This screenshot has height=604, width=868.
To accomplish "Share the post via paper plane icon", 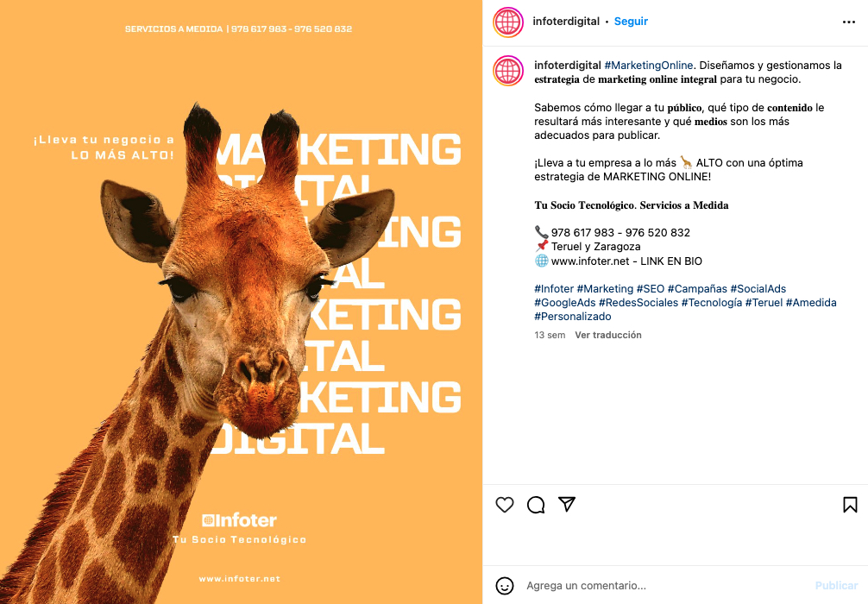I will [x=567, y=504].
